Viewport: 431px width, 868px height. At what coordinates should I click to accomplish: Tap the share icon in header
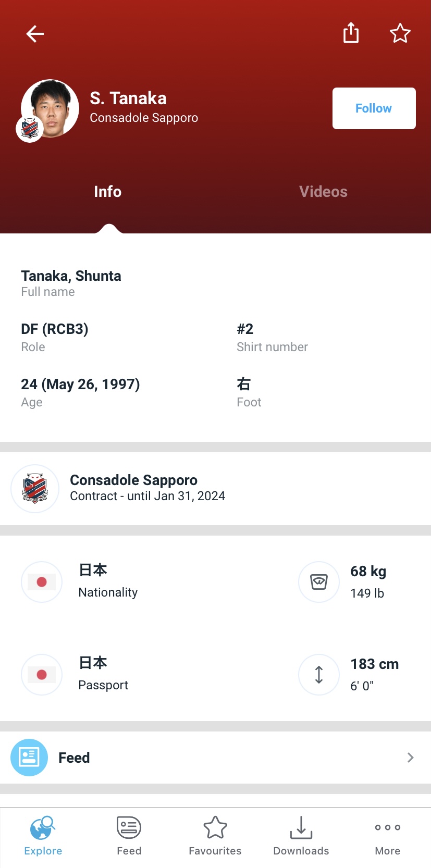351,33
